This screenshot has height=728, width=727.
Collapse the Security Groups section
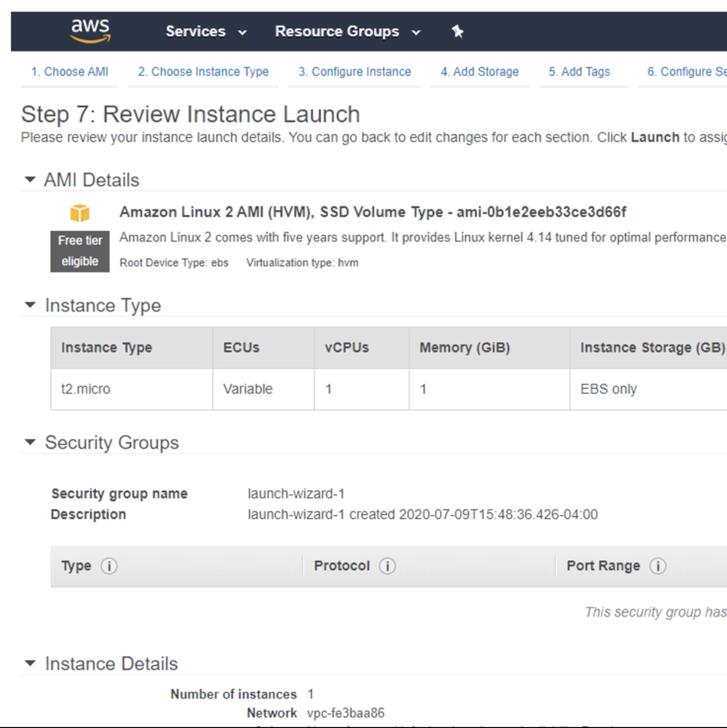point(30,442)
